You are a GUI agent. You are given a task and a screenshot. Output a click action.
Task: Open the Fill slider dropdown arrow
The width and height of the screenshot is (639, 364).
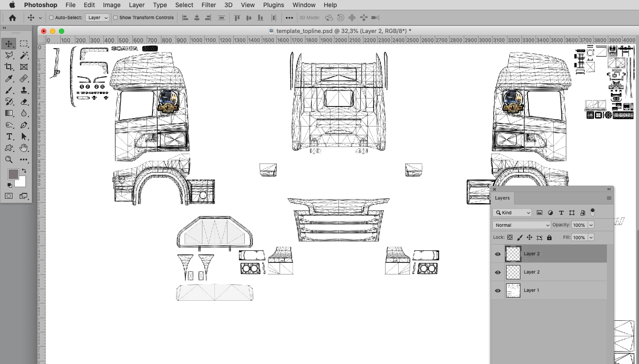(591, 237)
